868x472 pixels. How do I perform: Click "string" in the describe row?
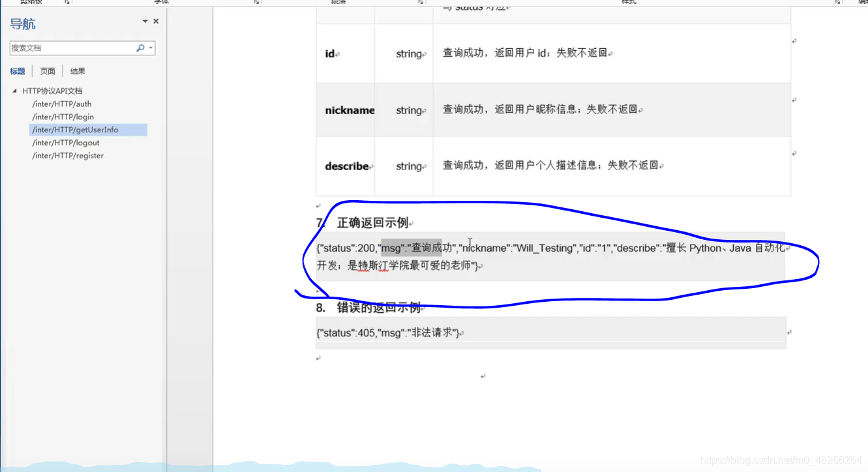point(410,166)
